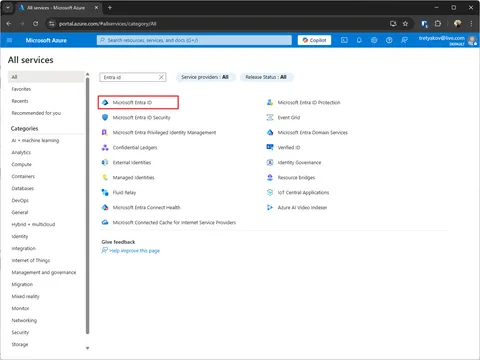Open the Databases category
The width and height of the screenshot is (480, 360).
[x=23, y=188]
